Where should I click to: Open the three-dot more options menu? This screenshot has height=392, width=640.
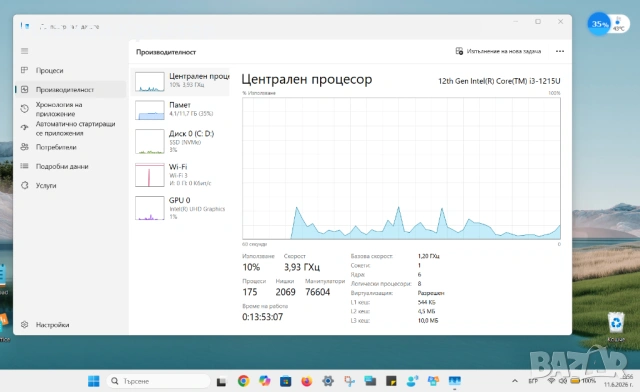[560, 51]
